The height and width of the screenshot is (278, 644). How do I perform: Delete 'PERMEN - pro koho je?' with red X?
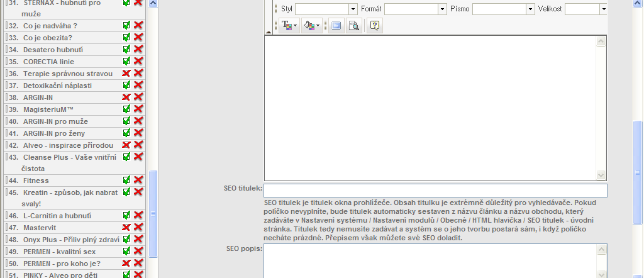[x=138, y=263]
